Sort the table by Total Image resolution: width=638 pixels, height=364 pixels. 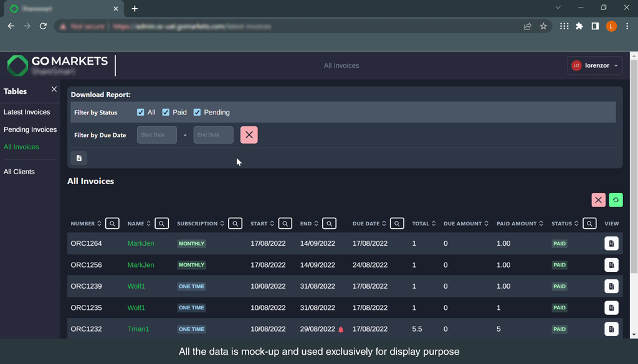434,223
